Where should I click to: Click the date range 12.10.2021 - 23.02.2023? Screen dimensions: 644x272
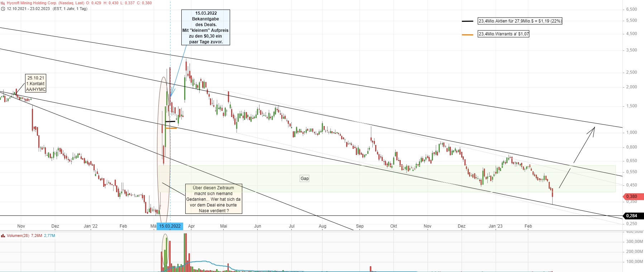tap(28, 9)
